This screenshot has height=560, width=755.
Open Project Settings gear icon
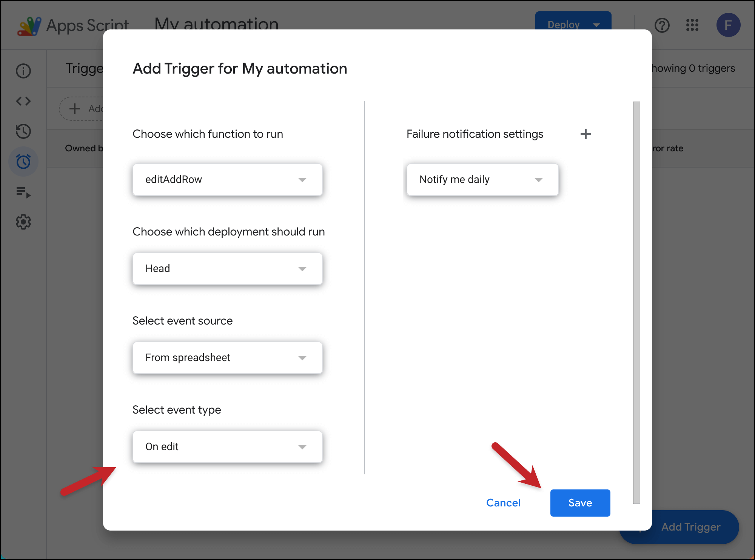(23, 222)
